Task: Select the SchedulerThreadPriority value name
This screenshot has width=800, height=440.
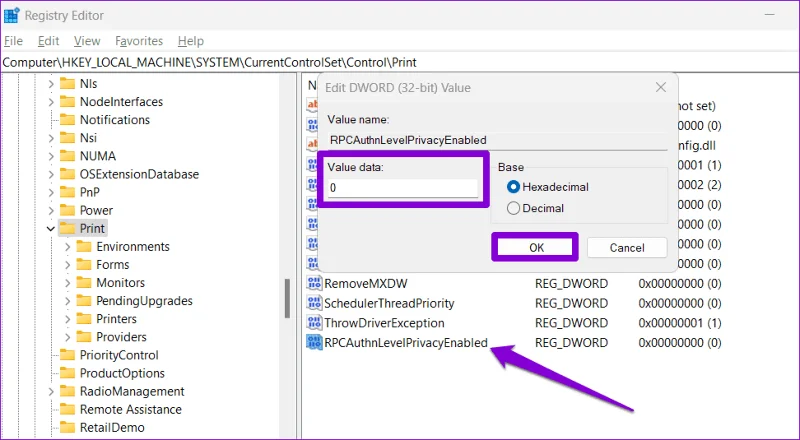Action: [389, 303]
